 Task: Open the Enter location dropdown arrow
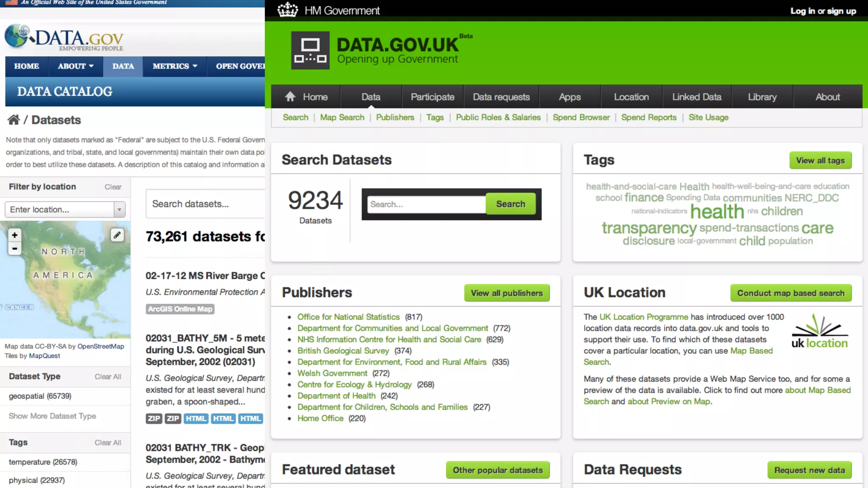pyautogui.click(x=120, y=209)
